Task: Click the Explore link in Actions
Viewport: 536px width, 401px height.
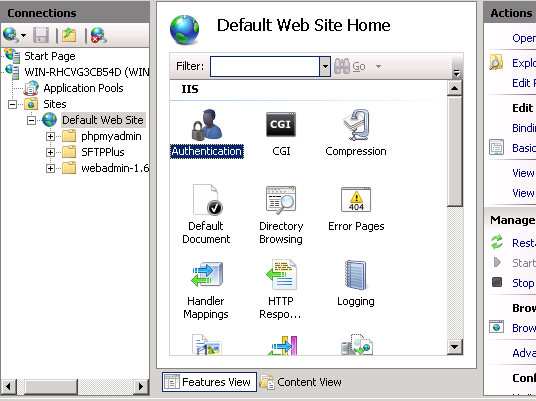Action: point(524,63)
